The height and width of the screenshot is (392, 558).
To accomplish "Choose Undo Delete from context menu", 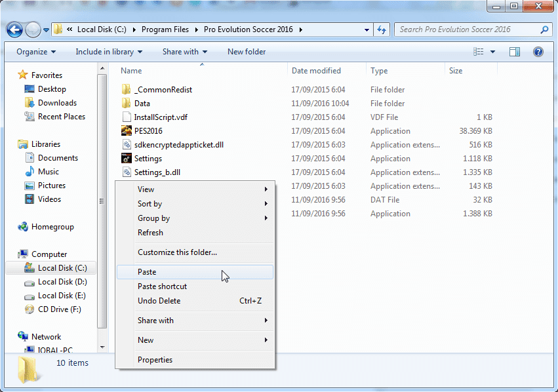I will (x=195, y=301).
